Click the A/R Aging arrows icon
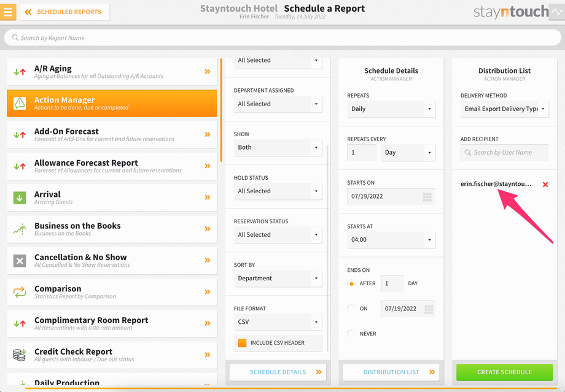Image resolution: width=565 pixels, height=392 pixels. [x=20, y=72]
